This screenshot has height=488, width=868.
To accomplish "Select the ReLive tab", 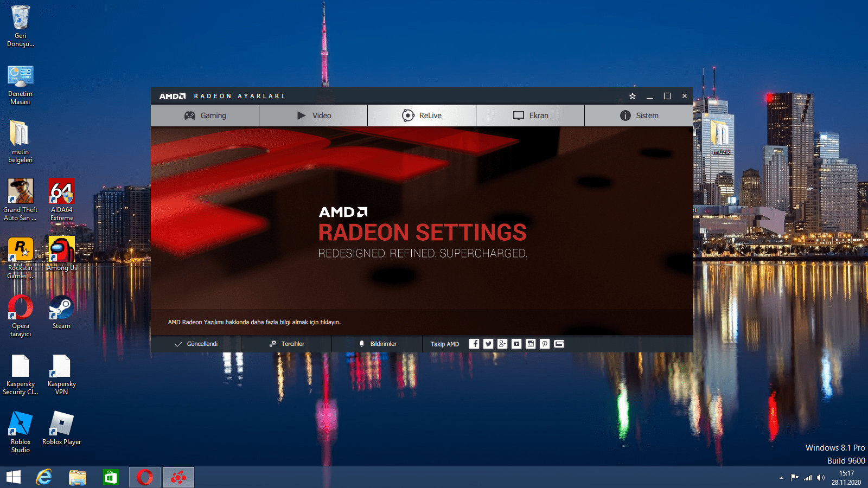I will pos(422,115).
